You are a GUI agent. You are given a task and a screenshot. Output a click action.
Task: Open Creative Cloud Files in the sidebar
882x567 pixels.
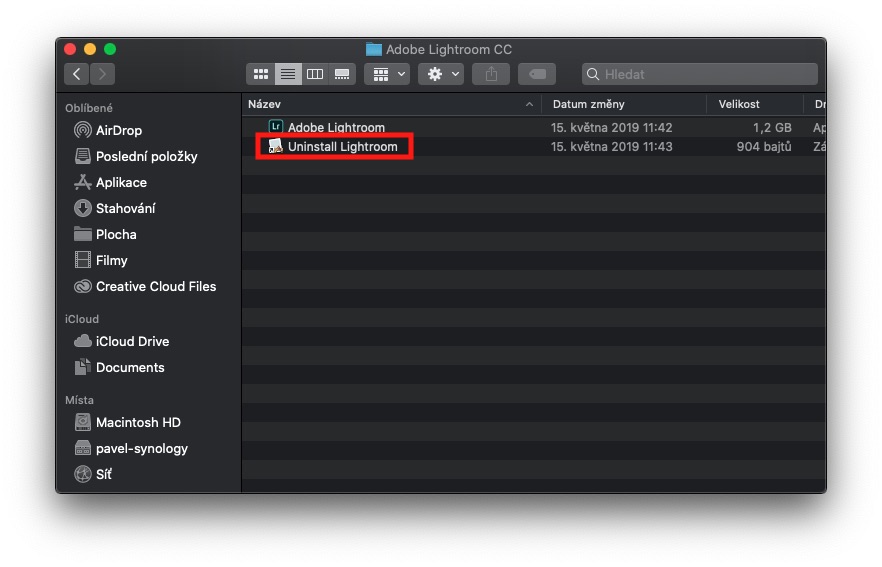click(x=145, y=286)
